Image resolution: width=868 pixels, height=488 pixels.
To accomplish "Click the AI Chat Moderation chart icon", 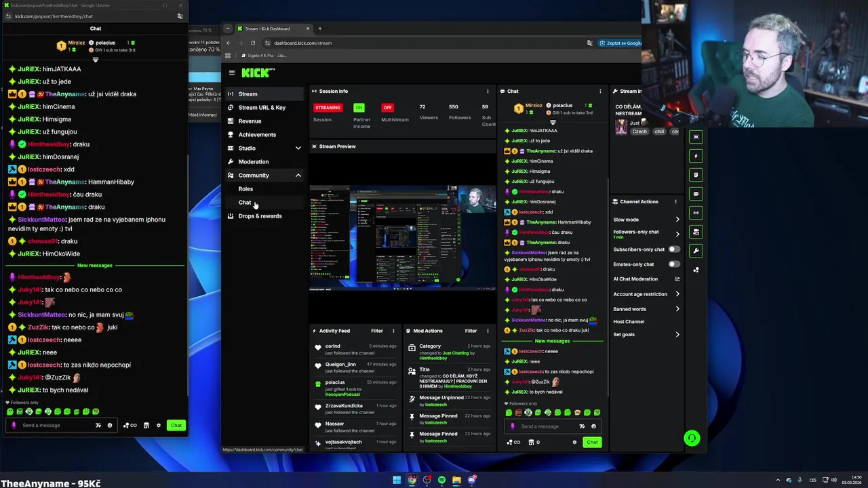I will [677, 279].
